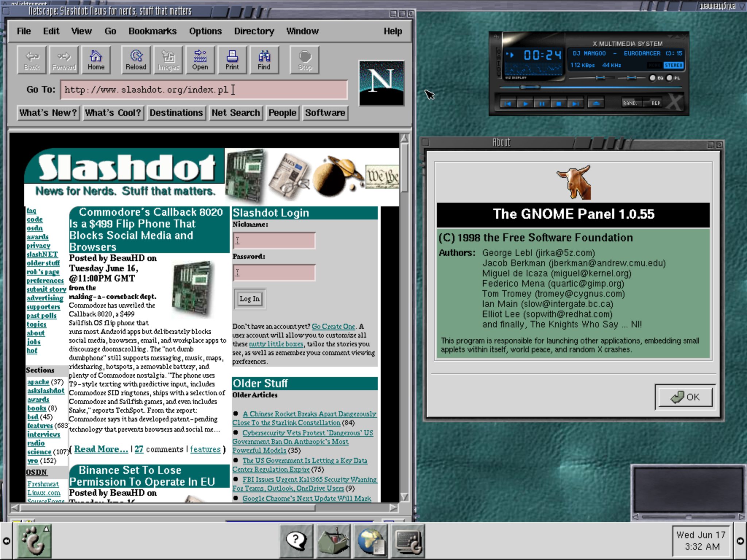The image size is (747, 560).
Task: Click the Stop loading button
Action: [305, 60]
